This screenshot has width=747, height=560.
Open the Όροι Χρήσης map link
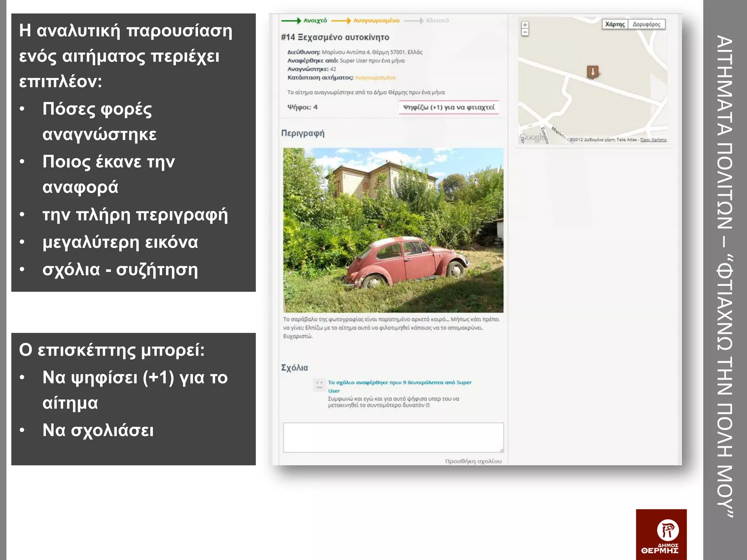(x=653, y=140)
